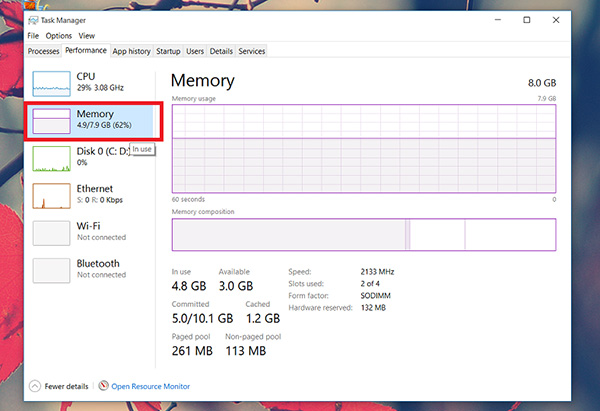
Task: Click the Task Manager title bar icon
Action: (x=33, y=20)
